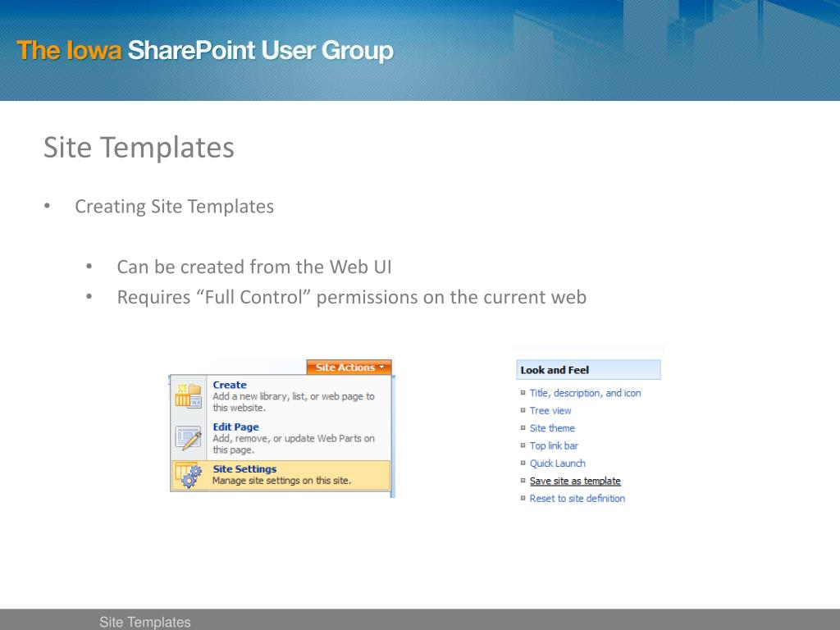Select Site Settings menu entry
Screen dimensions: 840x630
click(281, 475)
